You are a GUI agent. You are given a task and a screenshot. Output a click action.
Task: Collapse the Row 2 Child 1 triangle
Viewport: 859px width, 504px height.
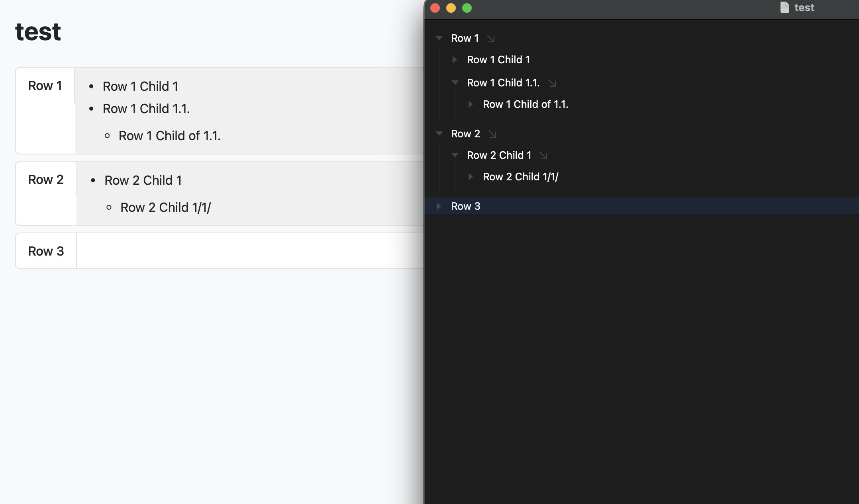(455, 155)
